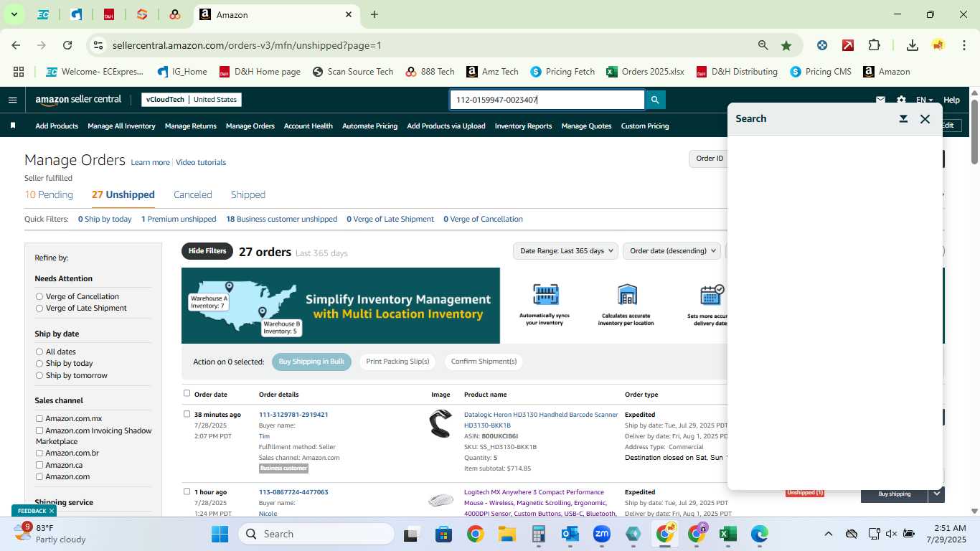Open Account Health menu item

click(308, 126)
